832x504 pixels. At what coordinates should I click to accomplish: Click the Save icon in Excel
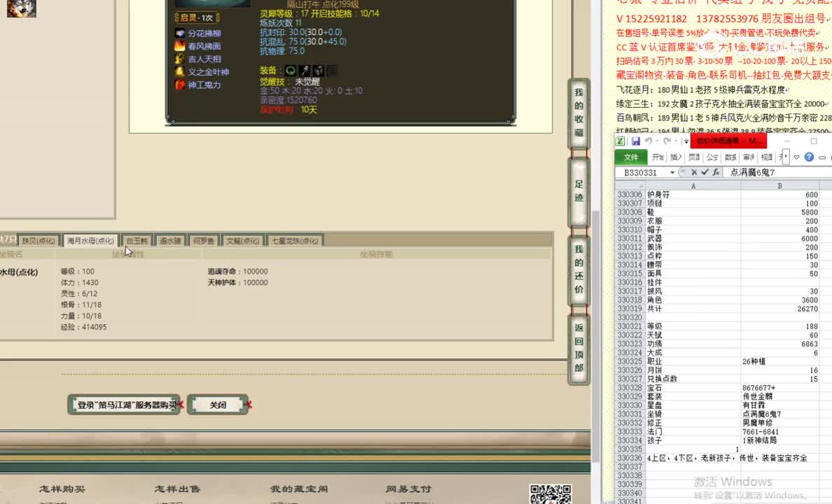click(x=635, y=141)
